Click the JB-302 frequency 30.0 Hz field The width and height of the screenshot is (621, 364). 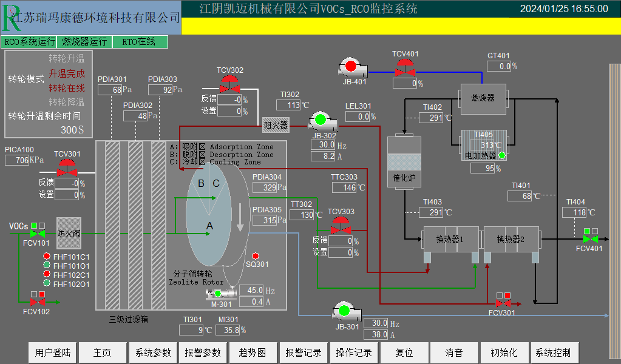pos(323,145)
